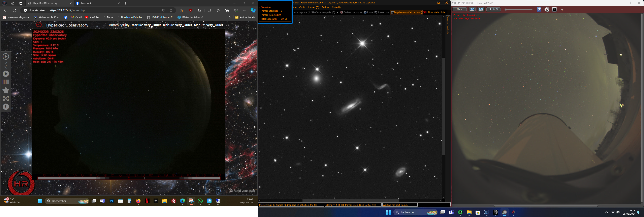Go back in the Edge browser
Viewport: 644px width, 217px height.
click(5, 10)
